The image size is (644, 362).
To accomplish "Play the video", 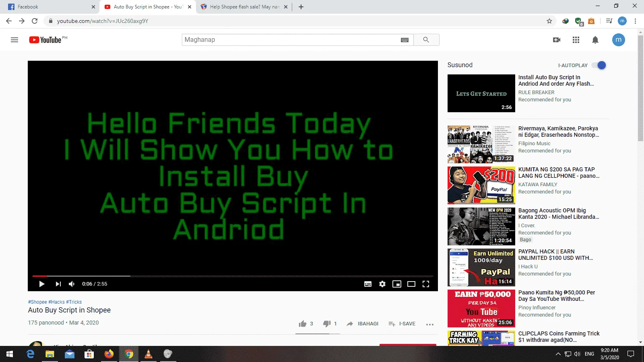I will (x=41, y=284).
